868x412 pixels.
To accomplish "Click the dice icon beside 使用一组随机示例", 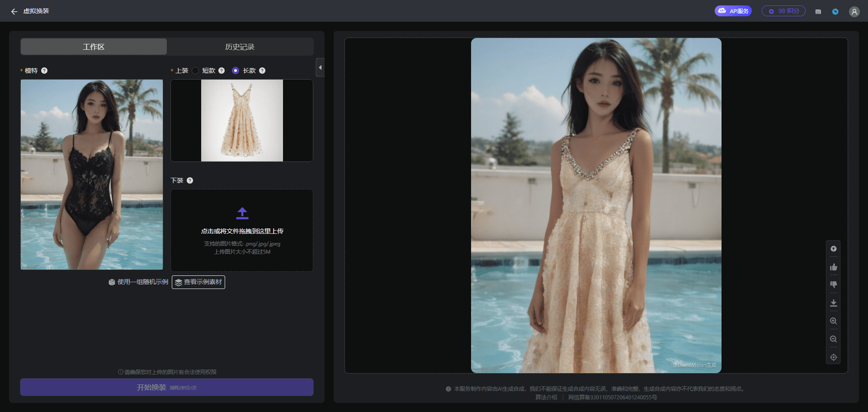I will 112,282.
